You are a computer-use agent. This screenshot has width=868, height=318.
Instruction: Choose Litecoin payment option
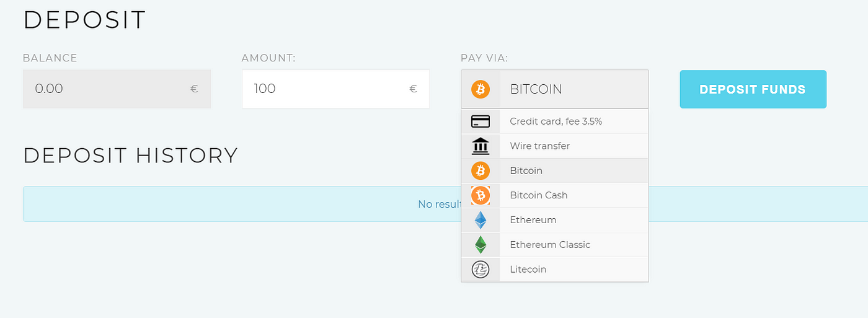555,270
